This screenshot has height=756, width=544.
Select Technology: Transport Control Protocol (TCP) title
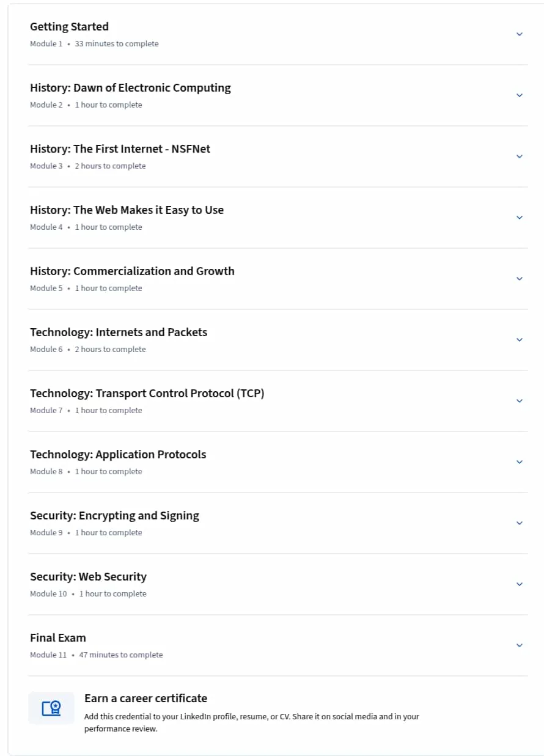147,394
